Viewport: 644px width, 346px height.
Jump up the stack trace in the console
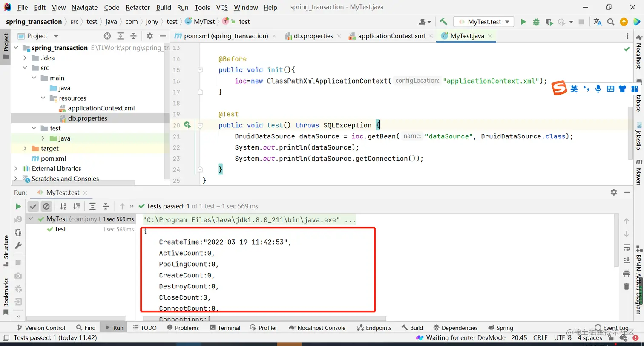point(626,221)
